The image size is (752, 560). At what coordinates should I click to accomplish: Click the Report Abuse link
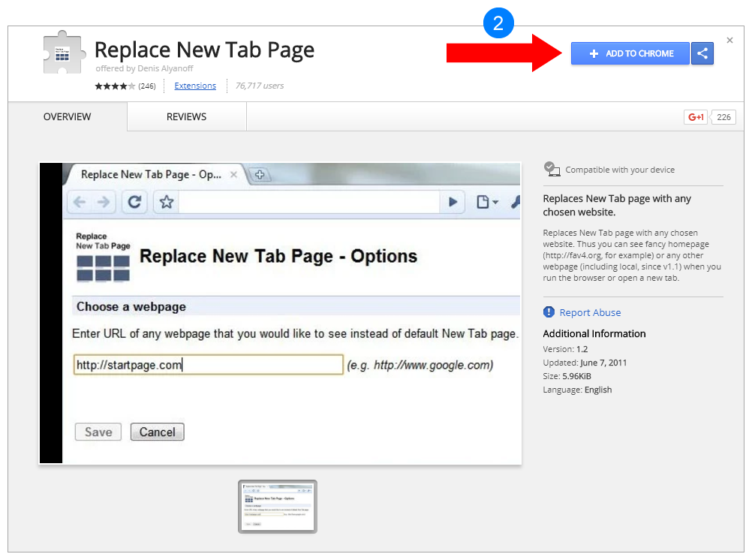[590, 313]
